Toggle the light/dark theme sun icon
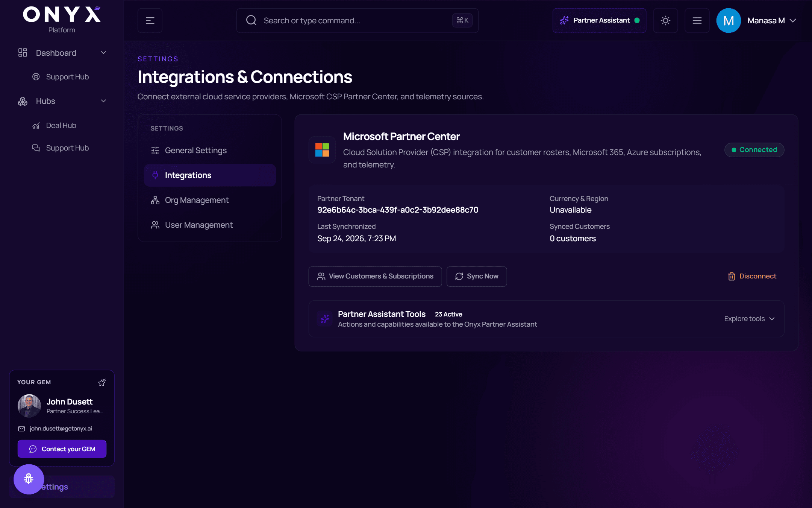The height and width of the screenshot is (508, 812). click(665, 21)
